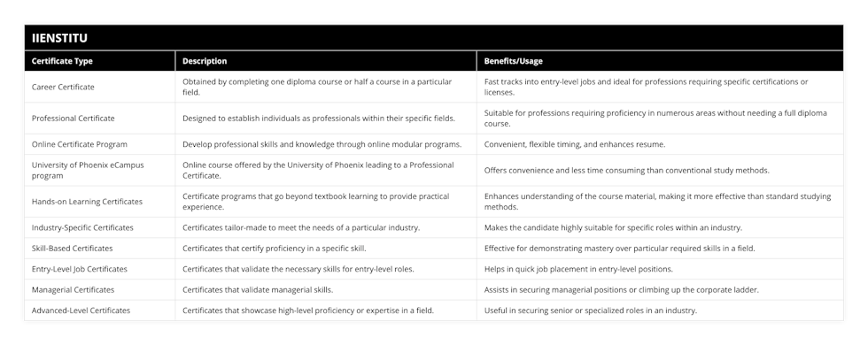
Task: Click the Online Certificate Program cell
Action: coord(99,144)
